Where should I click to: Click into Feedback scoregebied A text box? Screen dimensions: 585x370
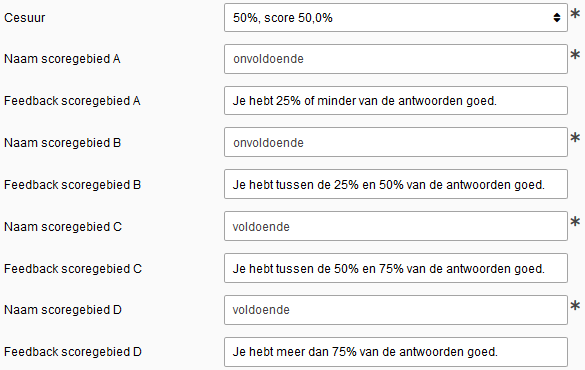(396, 101)
